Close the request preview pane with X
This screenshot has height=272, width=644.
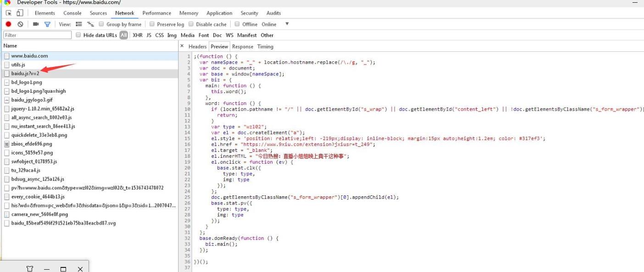(x=182, y=46)
